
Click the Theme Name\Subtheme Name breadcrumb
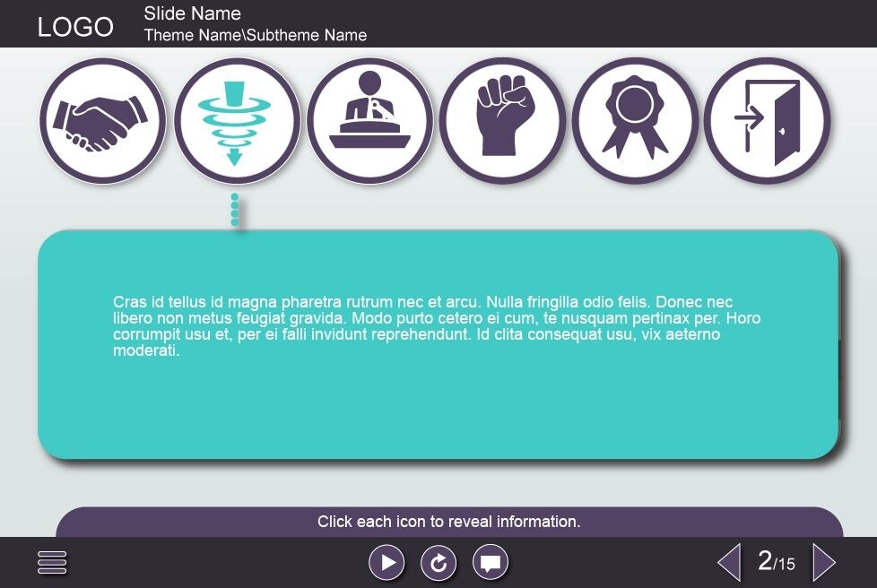coord(255,36)
